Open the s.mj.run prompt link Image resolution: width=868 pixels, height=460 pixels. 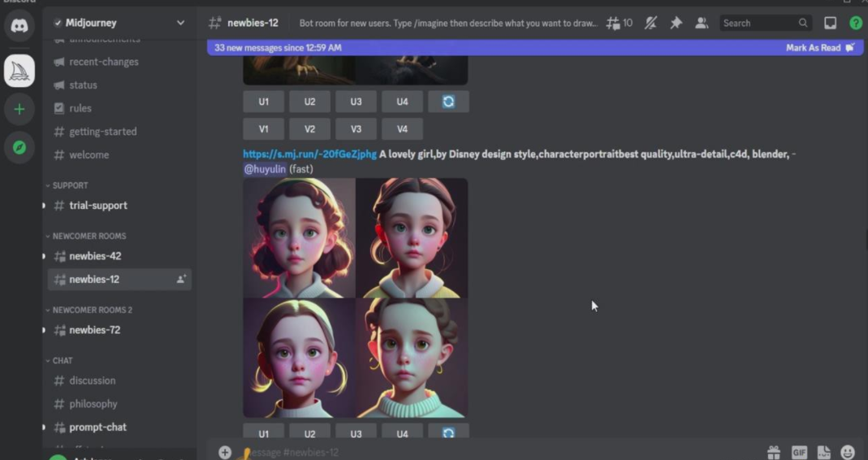tap(309, 154)
